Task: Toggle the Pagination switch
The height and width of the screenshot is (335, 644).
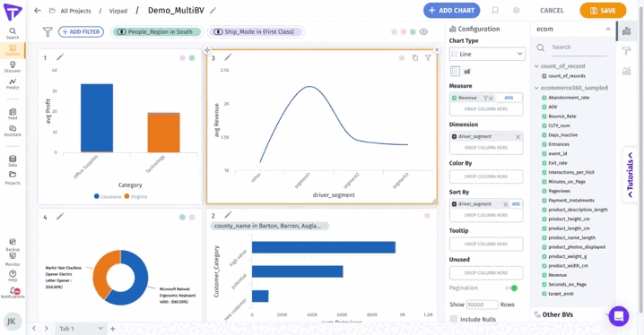Action: [x=512, y=288]
